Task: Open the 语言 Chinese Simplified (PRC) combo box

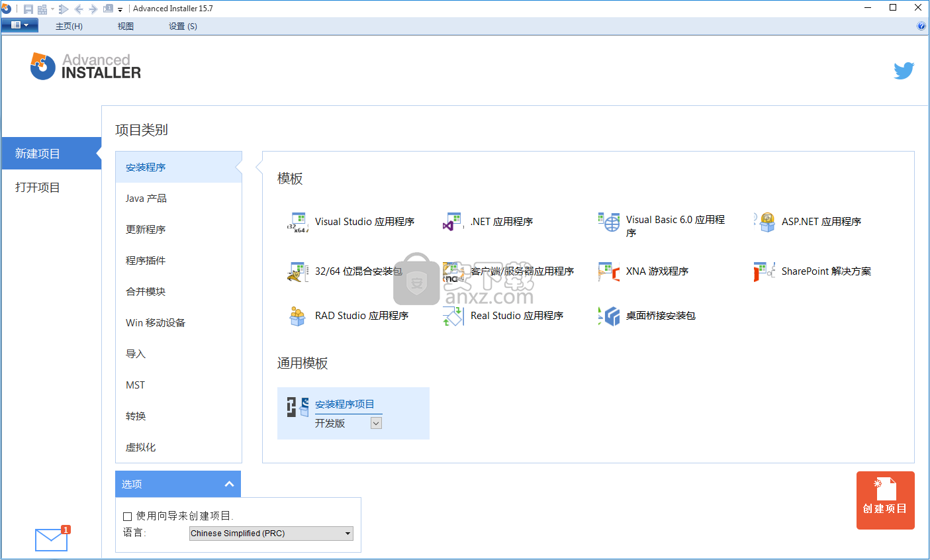Action: (x=271, y=534)
